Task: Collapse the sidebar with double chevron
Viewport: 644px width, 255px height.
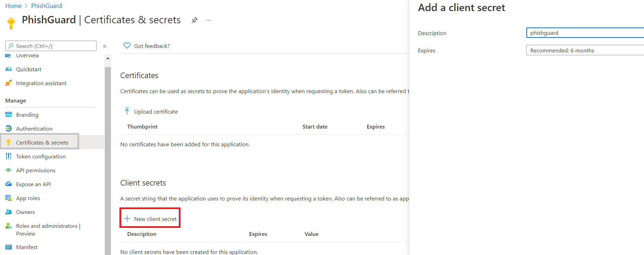Action: [x=104, y=46]
